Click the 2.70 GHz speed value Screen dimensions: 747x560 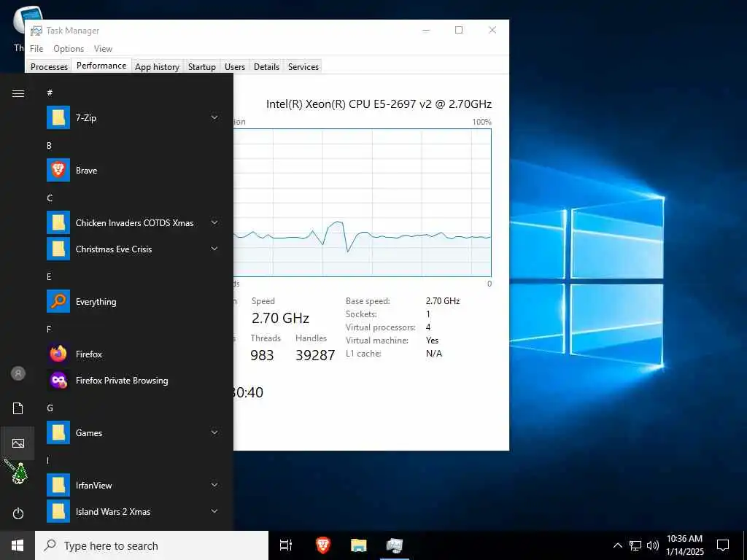click(280, 318)
